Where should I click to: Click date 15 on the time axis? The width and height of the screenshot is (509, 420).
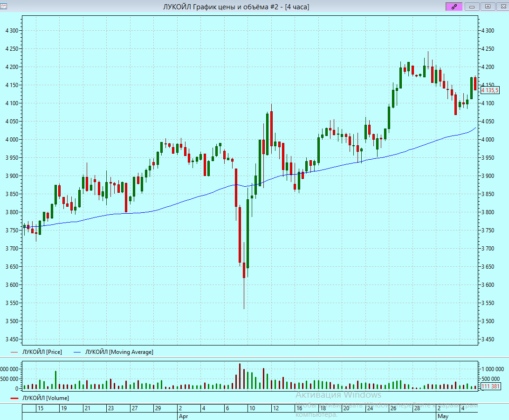click(40, 408)
